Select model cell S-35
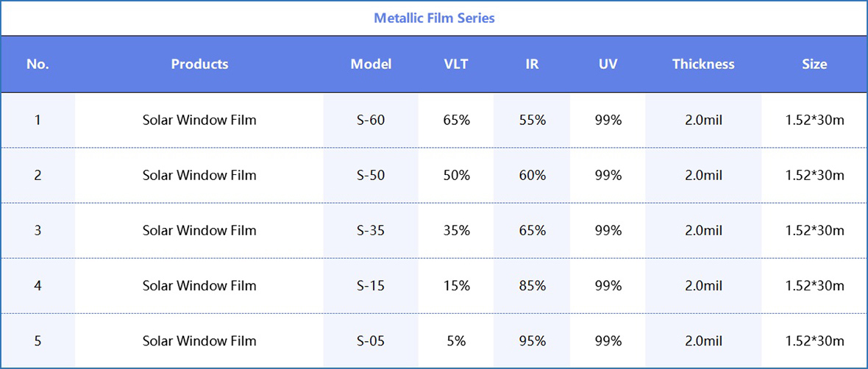868x369 pixels. [x=371, y=230]
